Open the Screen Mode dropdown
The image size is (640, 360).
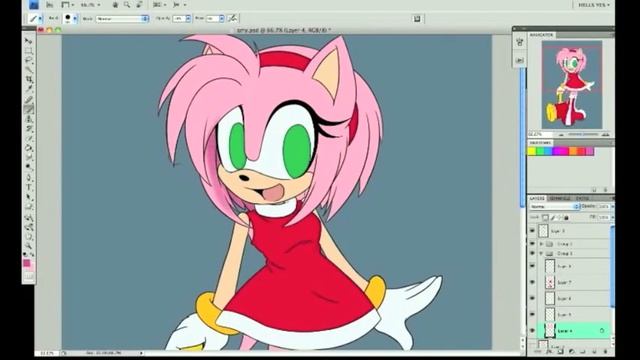click(180, 5)
